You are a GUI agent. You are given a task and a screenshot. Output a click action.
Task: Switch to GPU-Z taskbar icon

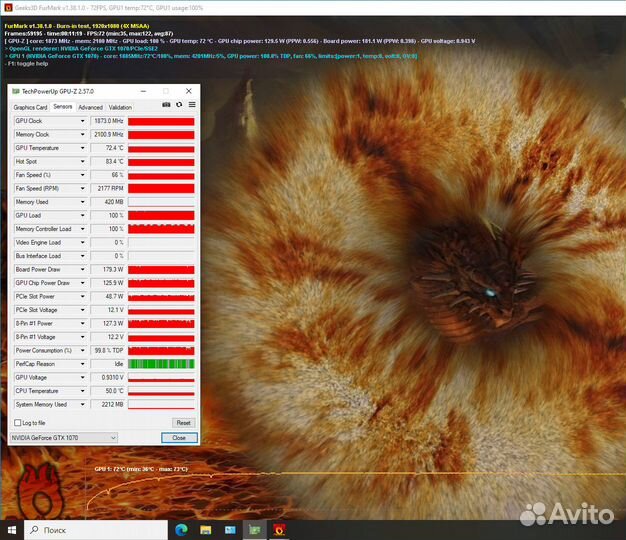(x=255, y=530)
